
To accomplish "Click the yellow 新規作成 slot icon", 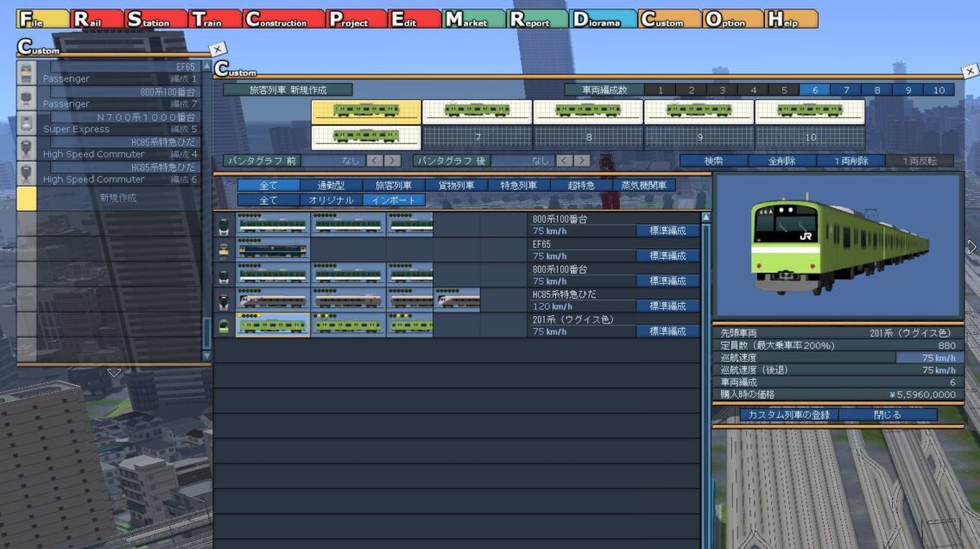I will point(27,199).
